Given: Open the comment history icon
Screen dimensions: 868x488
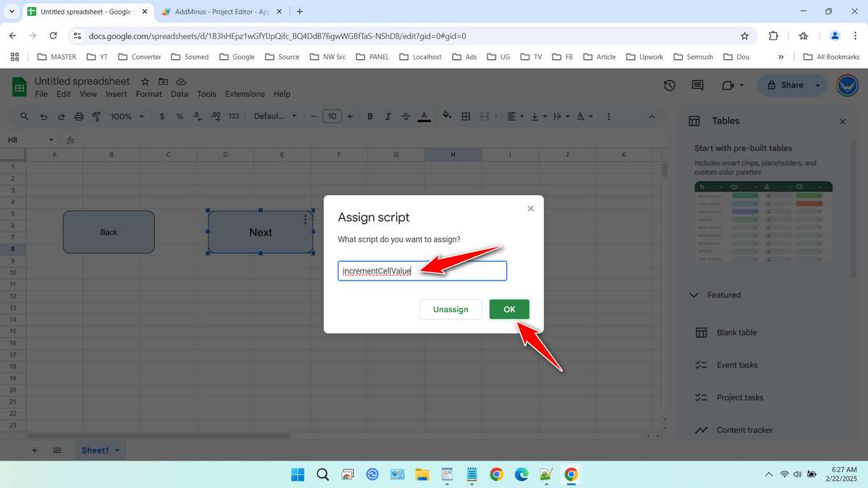Looking at the screenshot, I should (x=697, y=85).
